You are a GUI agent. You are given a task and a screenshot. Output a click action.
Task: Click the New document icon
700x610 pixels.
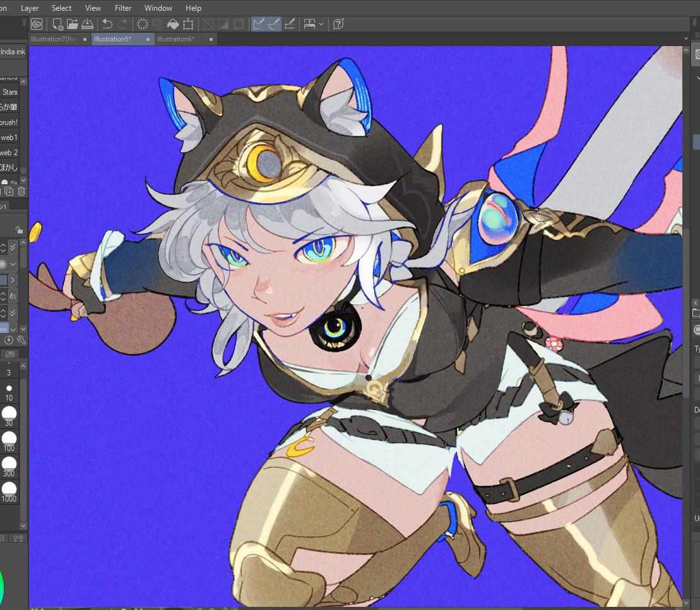57,24
